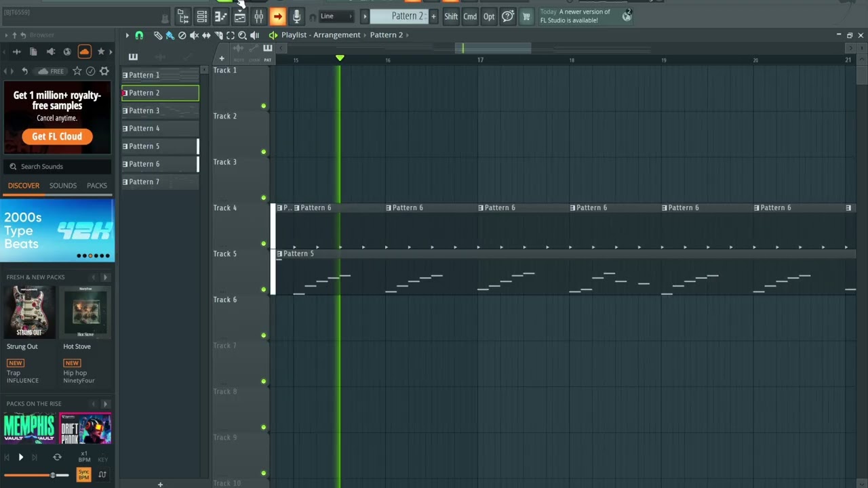Click the playlist horizontal zoom scrollbar
Image resolution: width=868 pixels, height=488 pixels.
pos(493,48)
